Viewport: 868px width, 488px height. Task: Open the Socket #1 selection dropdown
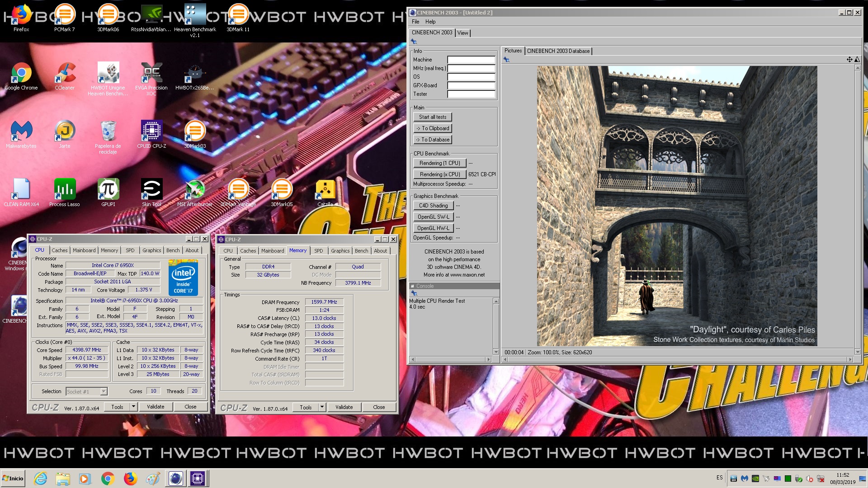tap(87, 392)
